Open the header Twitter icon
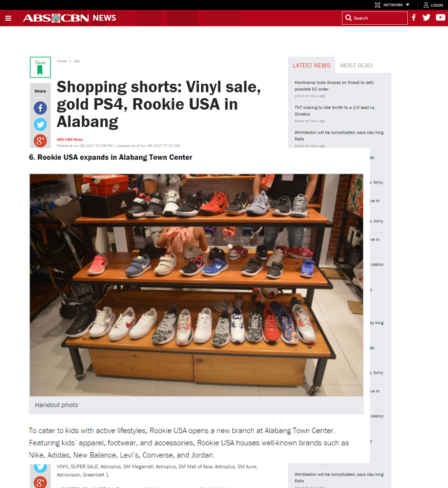This screenshot has height=488, width=448. click(x=426, y=18)
